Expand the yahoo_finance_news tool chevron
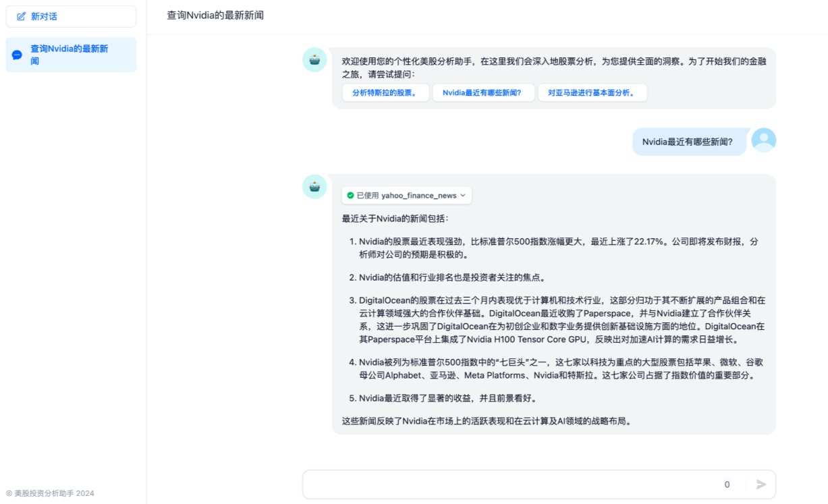The image size is (828, 504). [463, 196]
